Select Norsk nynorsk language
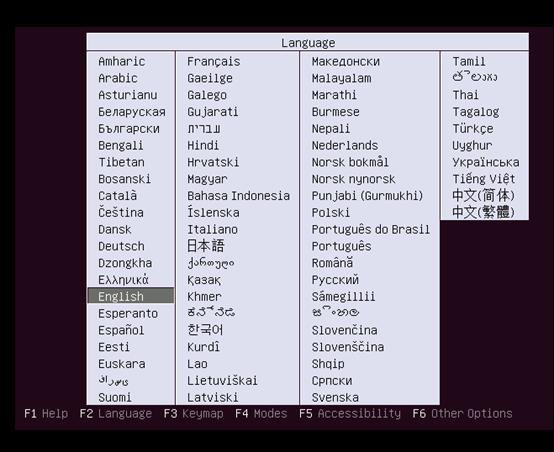The image size is (554, 452). click(x=353, y=179)
